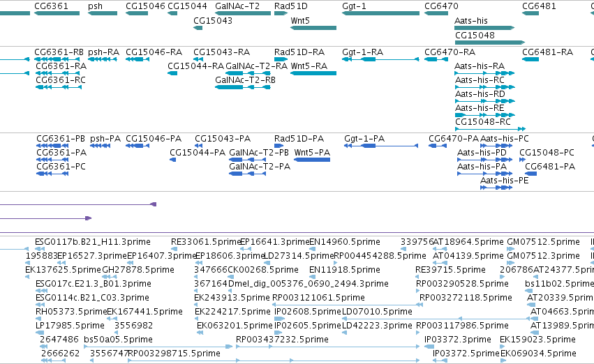
Task: Open protein CG15046-PA
Action: [154, 139]
